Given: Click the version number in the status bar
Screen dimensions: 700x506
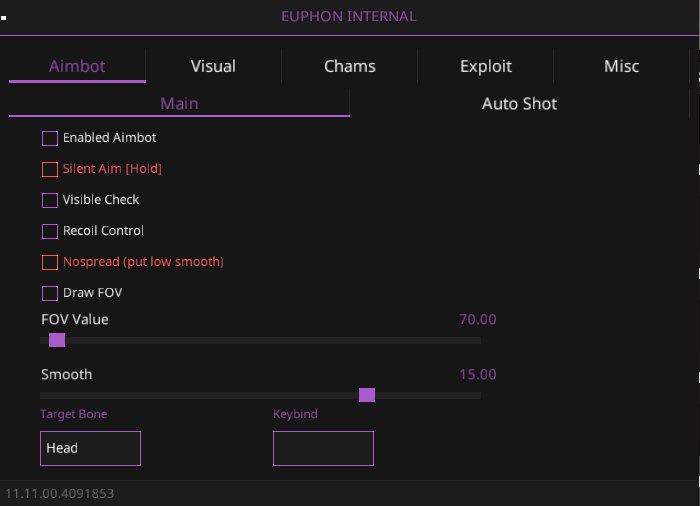Looking at the screenshot, I should (60, 494).
